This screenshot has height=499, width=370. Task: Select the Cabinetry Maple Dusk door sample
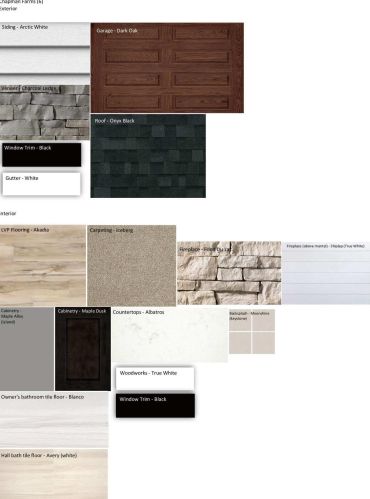(83, 349)
